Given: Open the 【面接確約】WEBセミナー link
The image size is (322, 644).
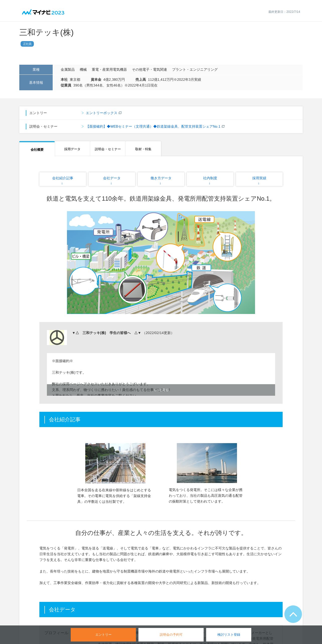Looking at the screenshot, I should (153, 126).
